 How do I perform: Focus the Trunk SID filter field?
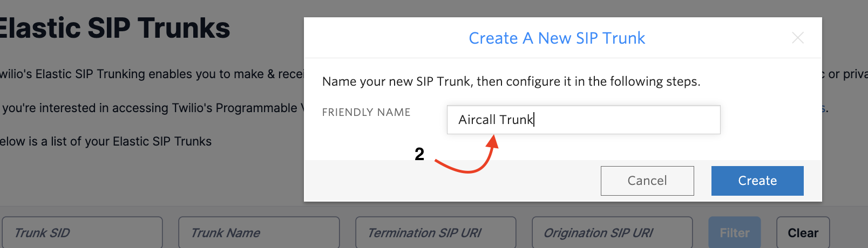pyautogui.click(x=83, y=233)
